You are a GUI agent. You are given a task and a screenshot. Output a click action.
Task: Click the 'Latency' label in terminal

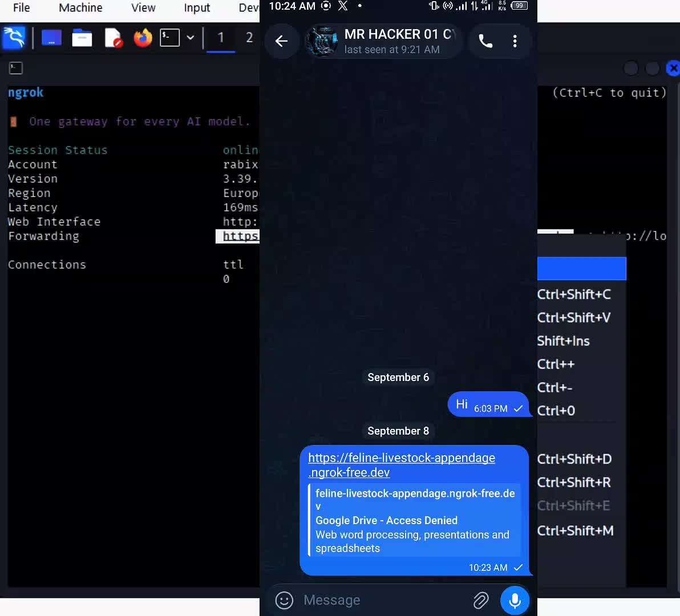click(x=33, y=207)
